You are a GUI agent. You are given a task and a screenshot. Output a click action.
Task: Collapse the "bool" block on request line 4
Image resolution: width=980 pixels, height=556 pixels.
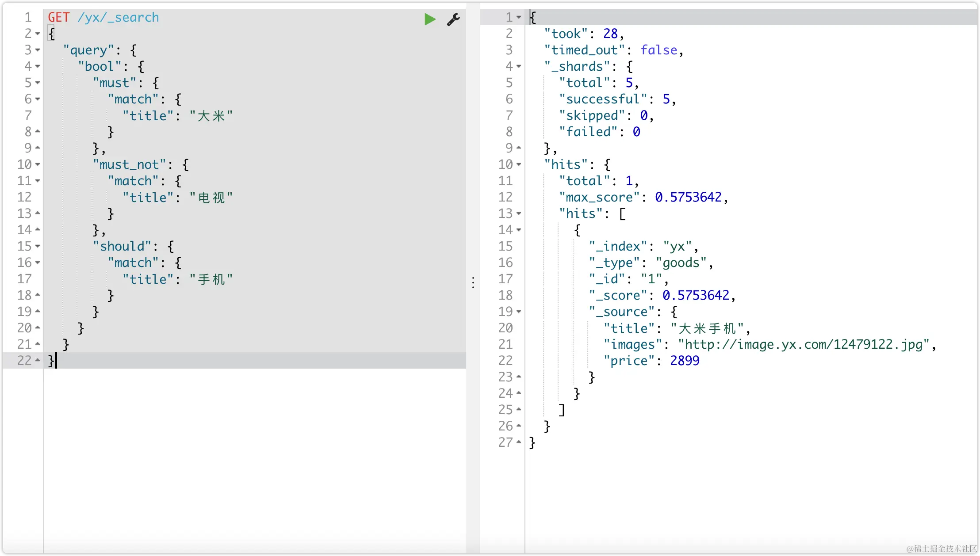point(38,66)
